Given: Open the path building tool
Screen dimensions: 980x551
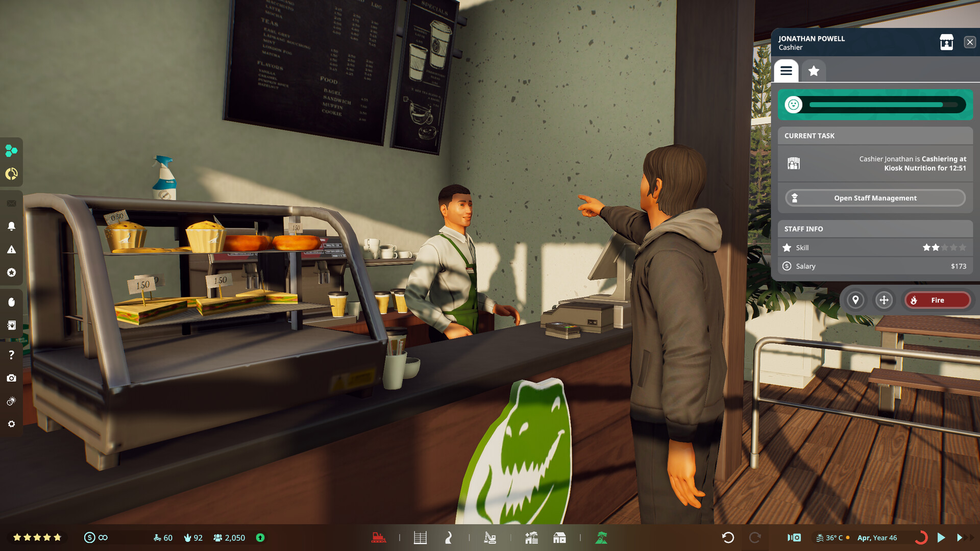Looking at the screenshot, I should click(448, 537).
